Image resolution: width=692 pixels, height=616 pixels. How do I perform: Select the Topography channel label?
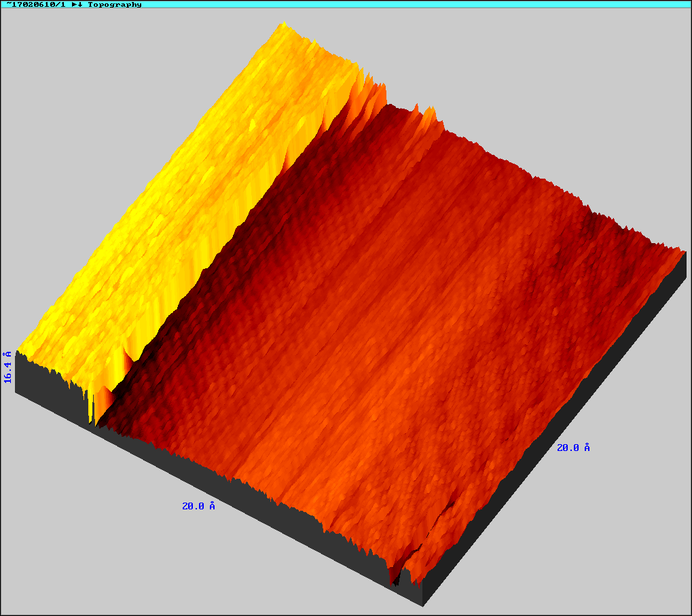click(x=115, y=4)
